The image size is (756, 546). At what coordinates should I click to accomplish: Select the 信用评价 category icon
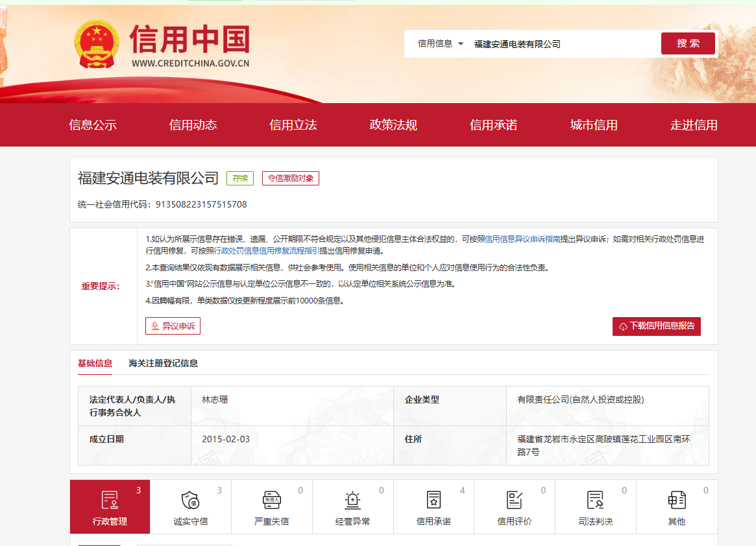515,500
